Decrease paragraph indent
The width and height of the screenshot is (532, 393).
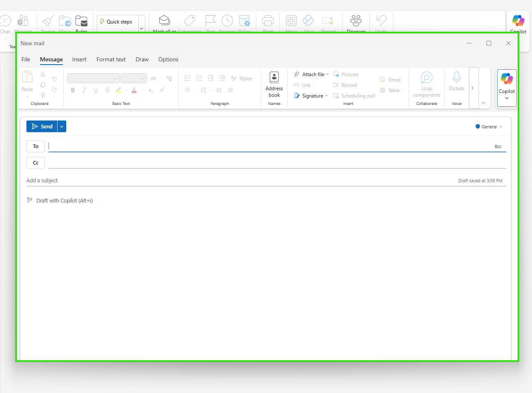tap(211, 78)
